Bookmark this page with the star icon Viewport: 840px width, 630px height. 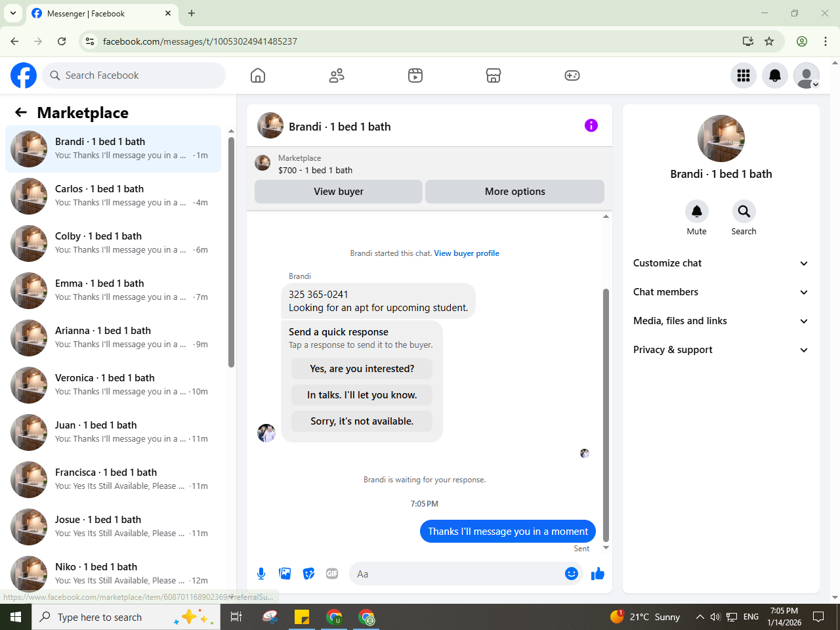pyautogui.click(x=769, y=41)
